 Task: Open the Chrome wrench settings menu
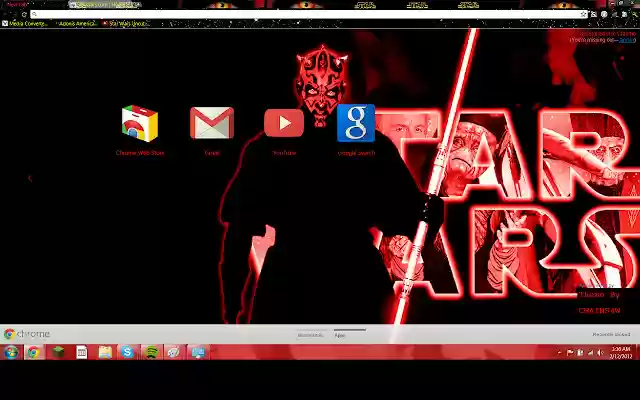coord(635,14)
